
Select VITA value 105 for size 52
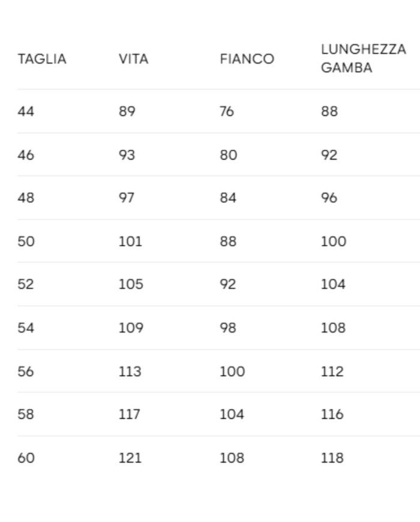tap(131, 284)
